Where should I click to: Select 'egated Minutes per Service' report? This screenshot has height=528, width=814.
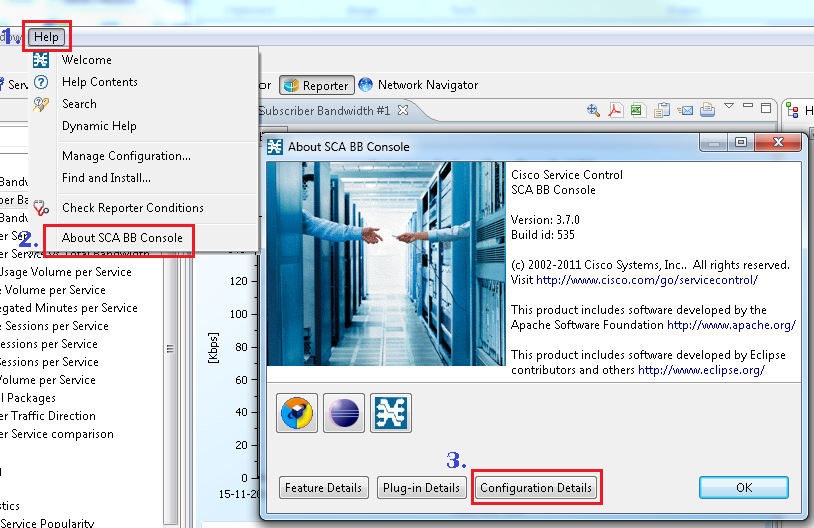click(69, 308)
